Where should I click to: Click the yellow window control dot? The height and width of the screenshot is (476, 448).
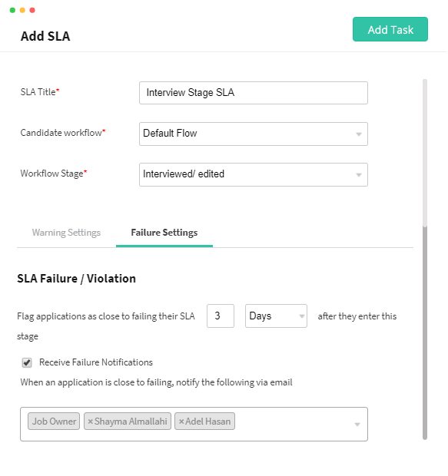(22, 10)
